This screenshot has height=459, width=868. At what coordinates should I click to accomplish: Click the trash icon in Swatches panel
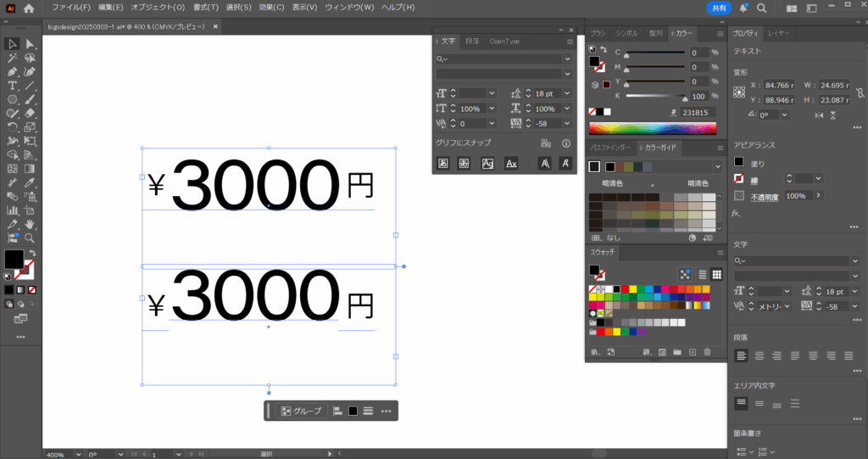(707, 352)
